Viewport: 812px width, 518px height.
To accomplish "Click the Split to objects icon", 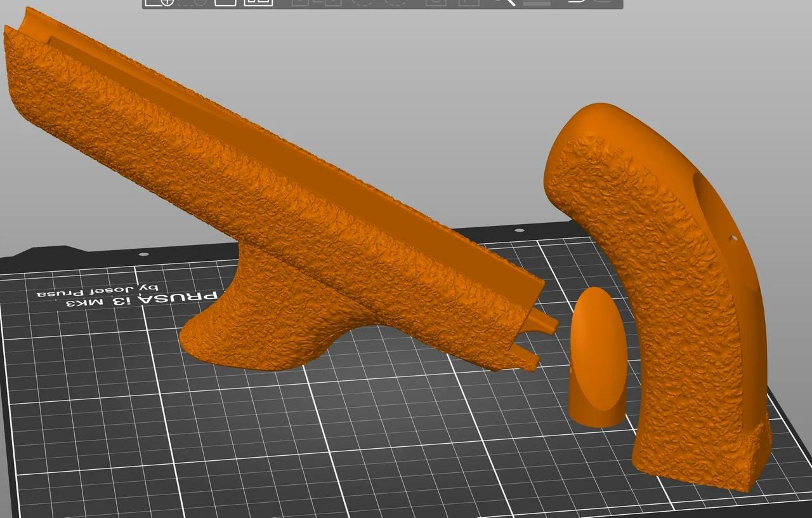I will tap(436, 2).
